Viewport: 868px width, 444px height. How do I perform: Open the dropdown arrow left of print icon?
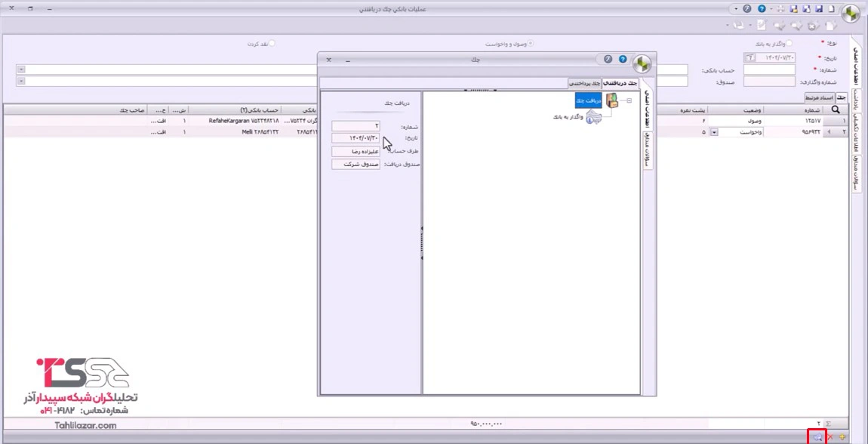point(728,25)
